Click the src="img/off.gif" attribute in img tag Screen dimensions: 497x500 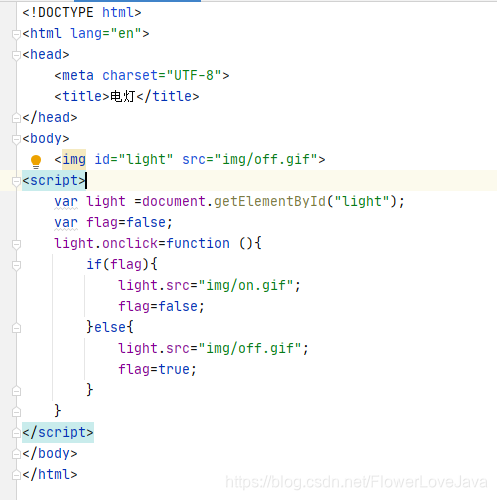coord(250,160)
